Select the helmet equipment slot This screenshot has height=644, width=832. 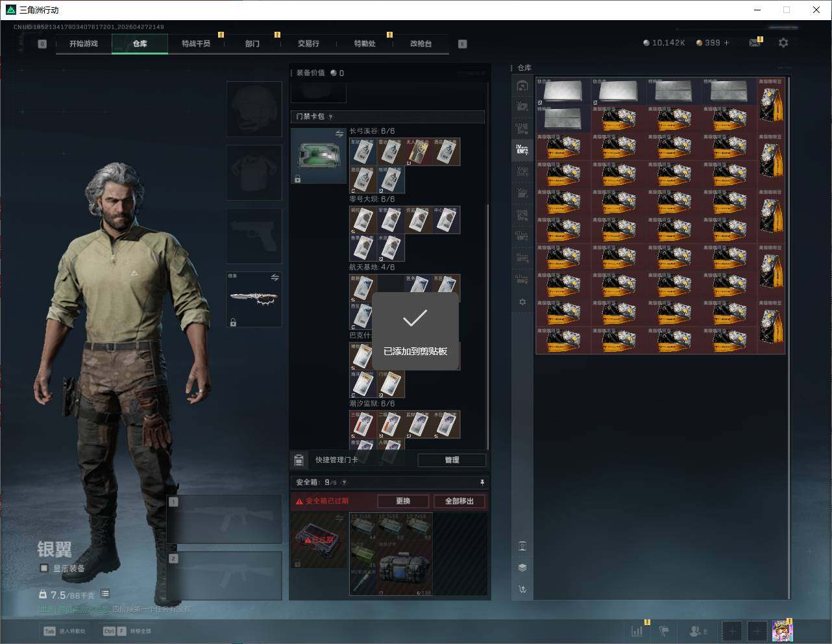coord(254,108)
